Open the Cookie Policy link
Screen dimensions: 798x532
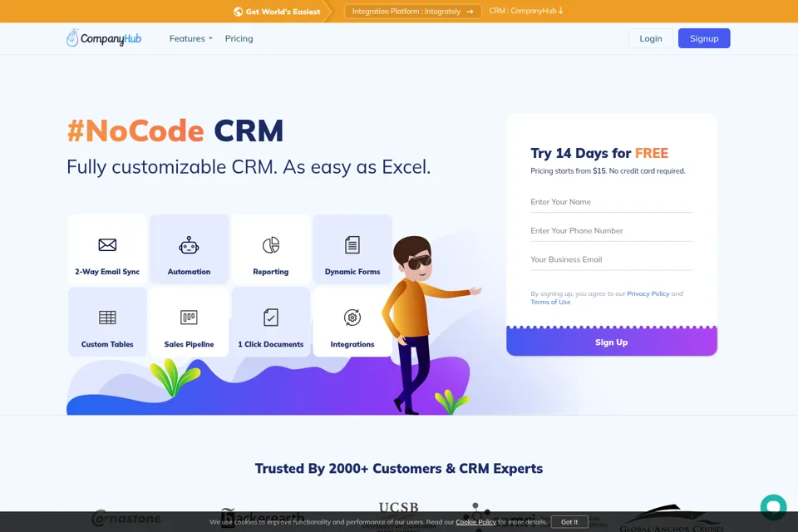point(475,522)
